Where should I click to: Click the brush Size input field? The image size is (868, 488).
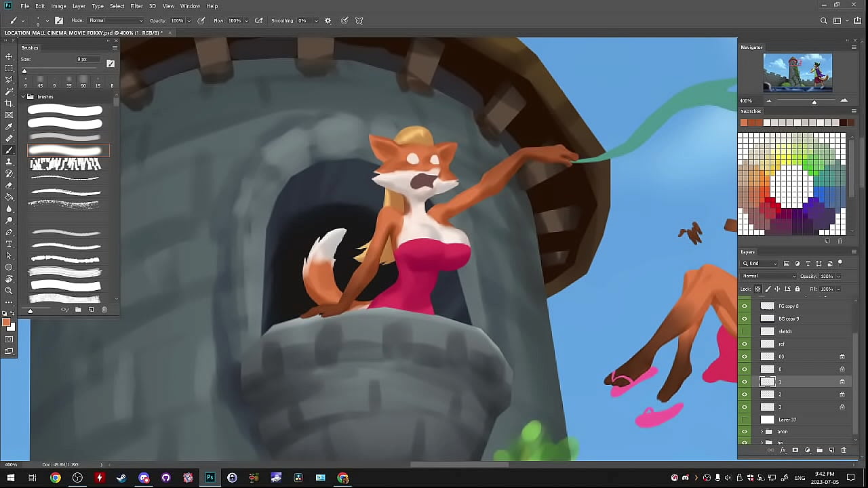87,60
